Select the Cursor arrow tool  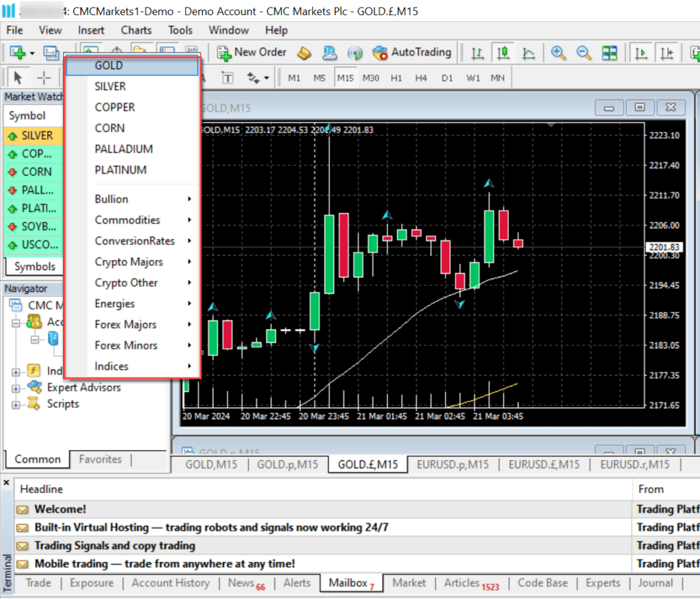click(x=18, y=78)
